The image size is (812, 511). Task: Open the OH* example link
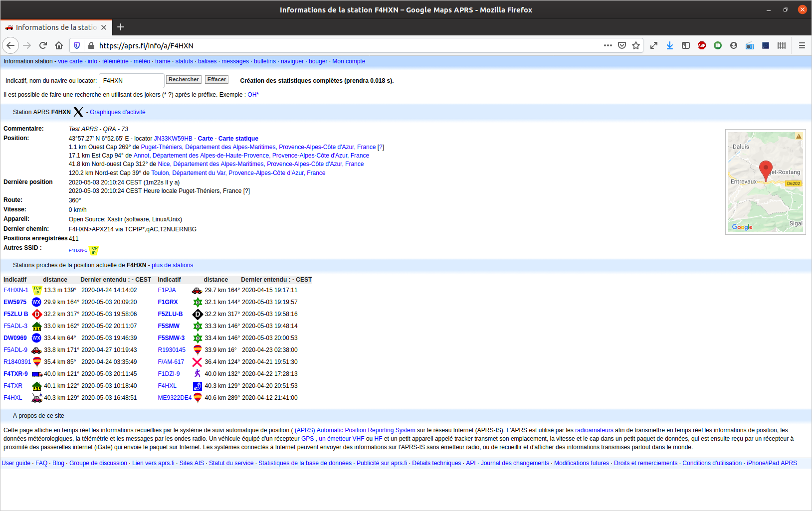point(253,95)
